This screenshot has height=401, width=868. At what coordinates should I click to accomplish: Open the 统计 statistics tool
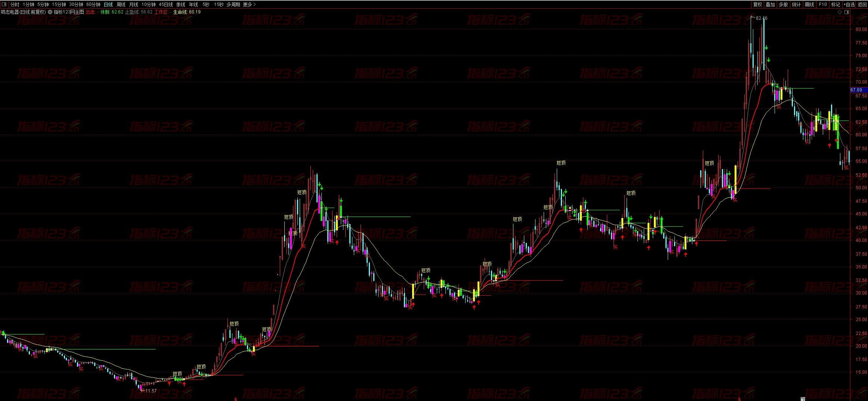point(797,4)
